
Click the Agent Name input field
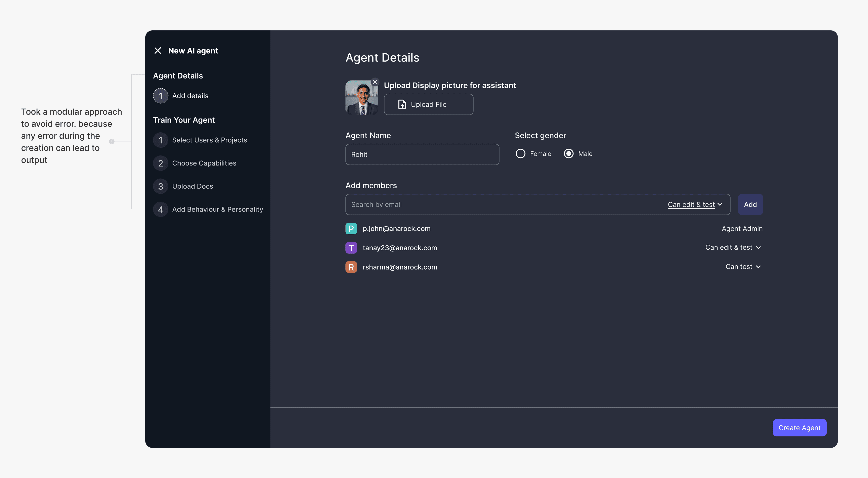pos(422,155)
